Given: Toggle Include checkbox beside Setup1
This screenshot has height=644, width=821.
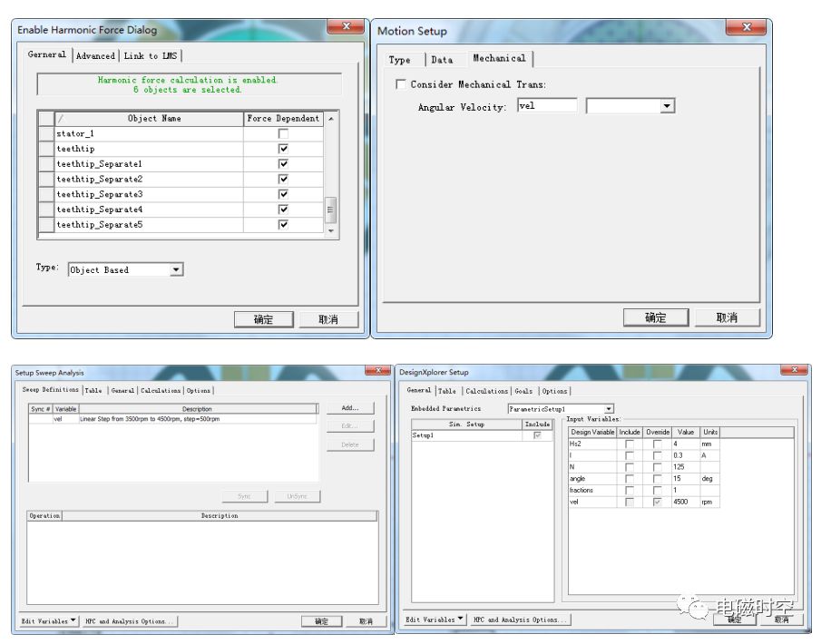Looking at the screenshot, I should point(537,434).
